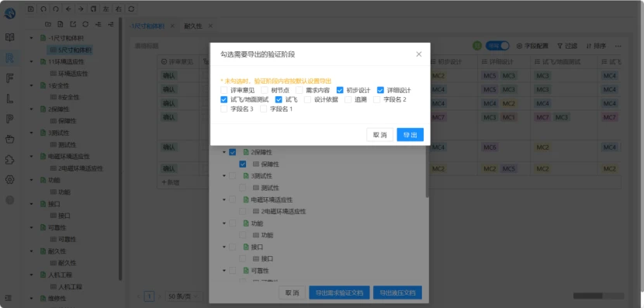Image resolution: width=644 pixels, height=308 pixels.
Task: Select the R module in left sidebar
Action: 10,58
